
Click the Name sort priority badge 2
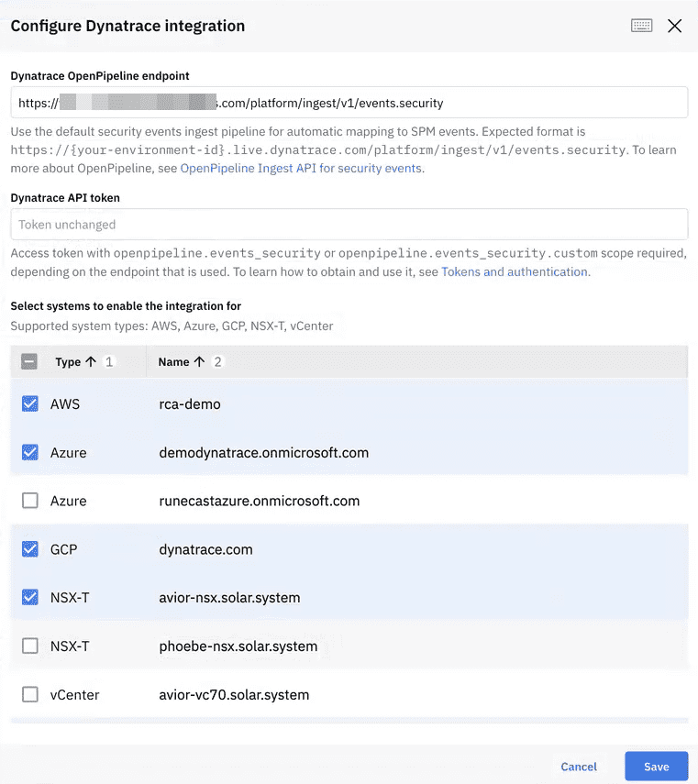(217, 361)
